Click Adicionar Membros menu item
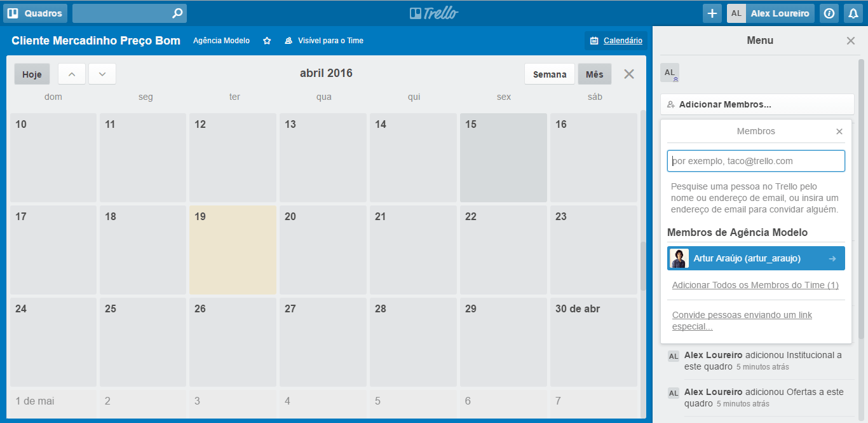Screen dimensions: 868x423 [756, 104]
